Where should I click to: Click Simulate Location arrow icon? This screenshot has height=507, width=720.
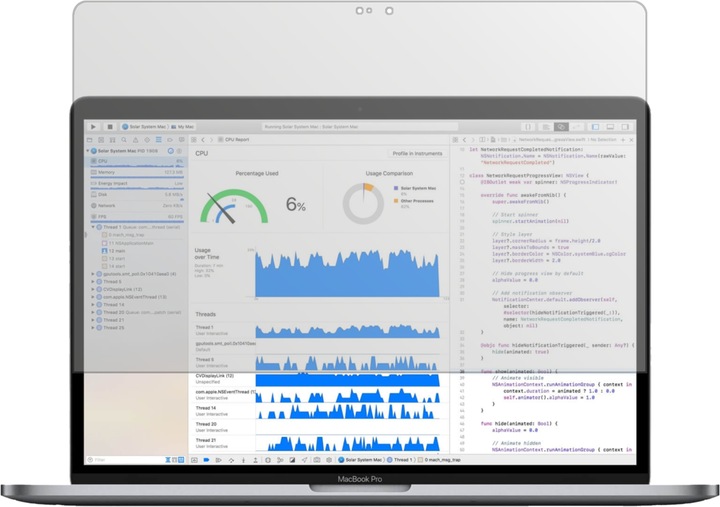tap(304, 460)
